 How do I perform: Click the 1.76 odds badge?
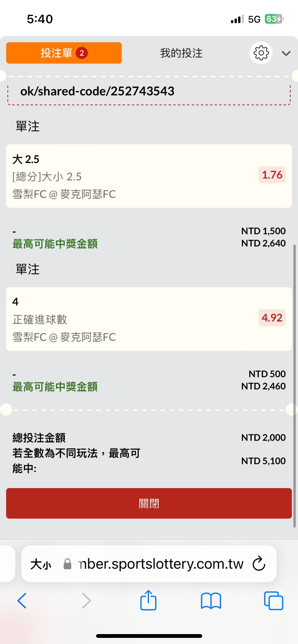pos(272,175)
